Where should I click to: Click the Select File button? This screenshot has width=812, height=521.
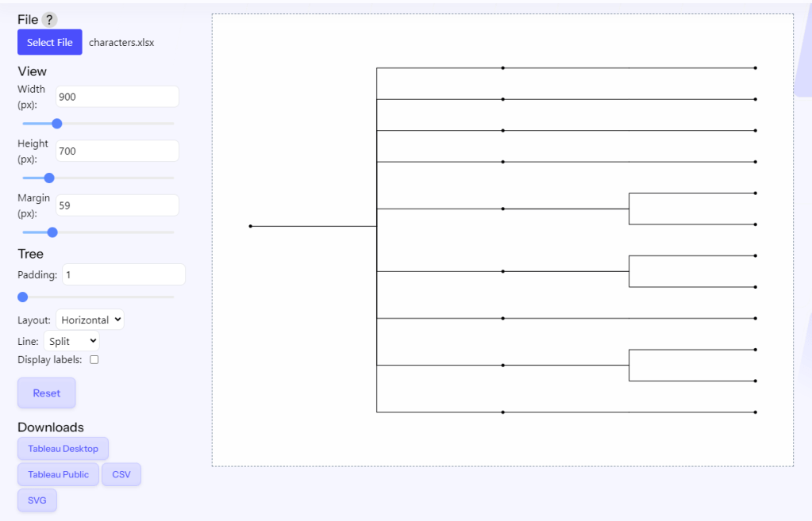click(x=50, y=42)
